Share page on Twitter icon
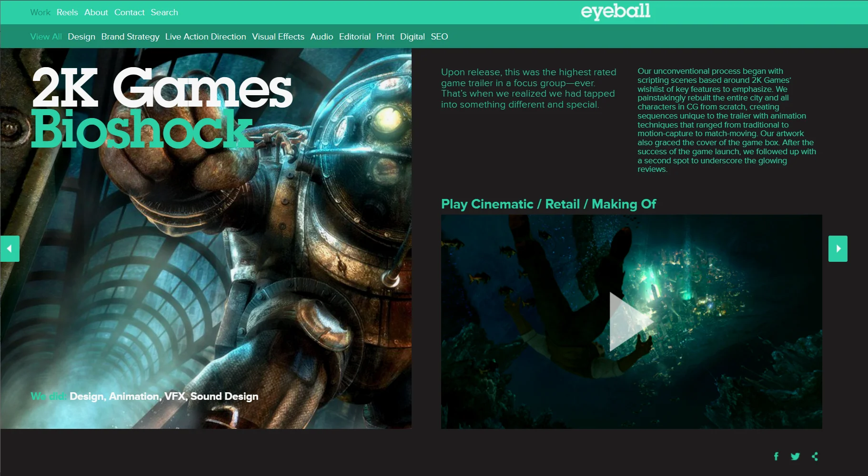The image size is (868, 476). (x=795, y=456)
